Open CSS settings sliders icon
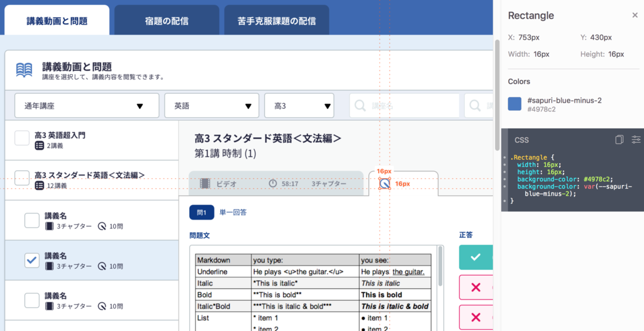Image resolution: width=644 pixels, height=331 pixels. point(636,140)
